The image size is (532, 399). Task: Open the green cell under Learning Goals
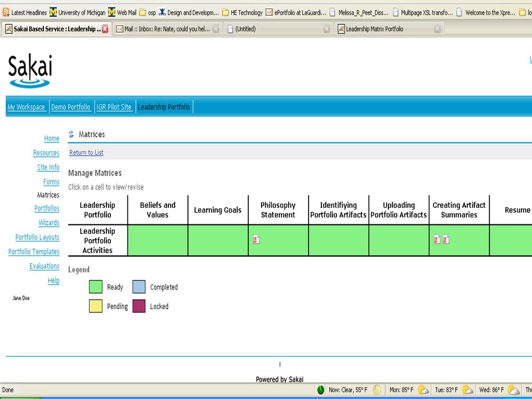click(218, 240)
